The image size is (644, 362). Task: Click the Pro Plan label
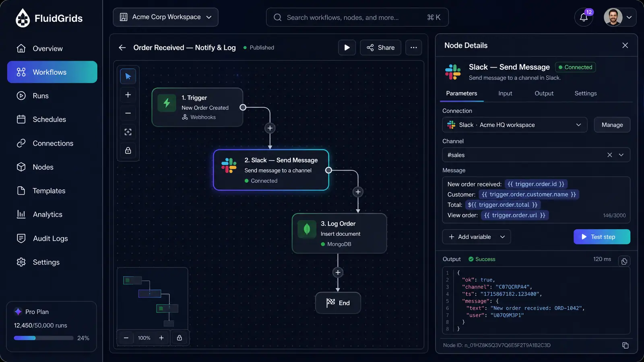click(37, 312)
